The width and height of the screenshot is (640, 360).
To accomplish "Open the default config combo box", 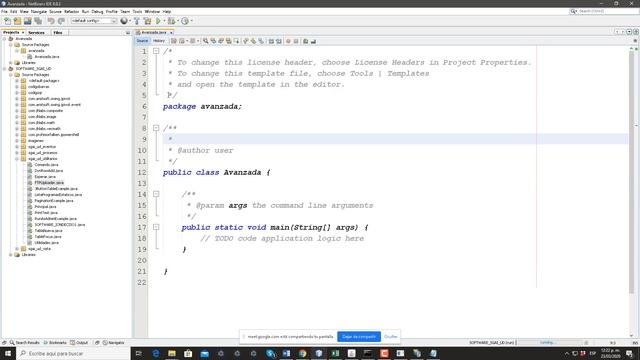I will pyautogui.click(x=94, y=21).
